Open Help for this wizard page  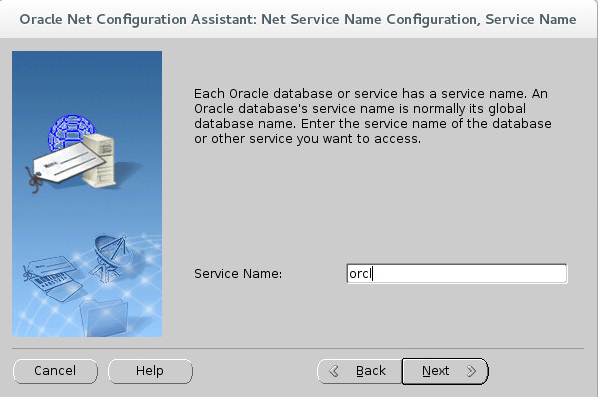click(150, 371)
